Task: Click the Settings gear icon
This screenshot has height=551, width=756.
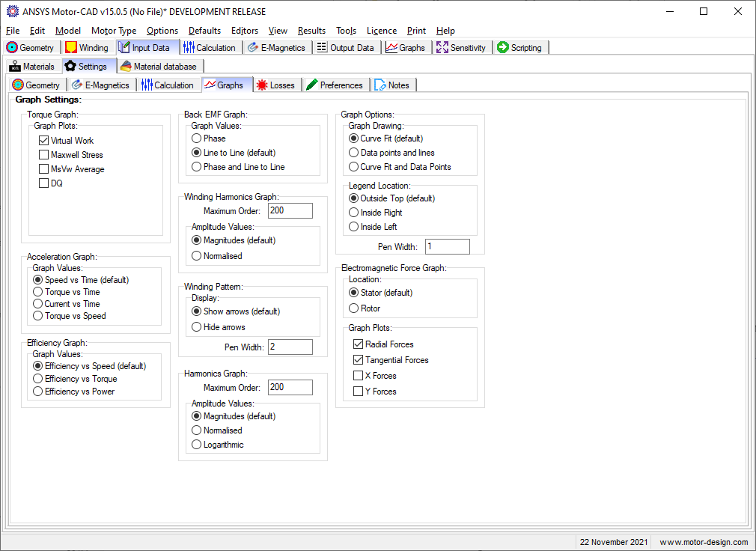Action: tap(70, 66)
